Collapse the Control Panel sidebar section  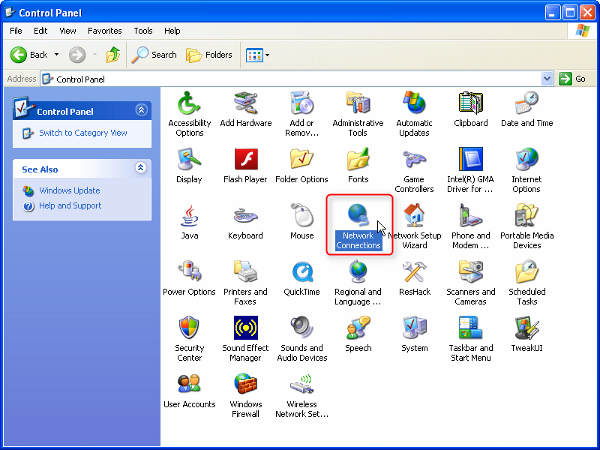tap(141, 110)
